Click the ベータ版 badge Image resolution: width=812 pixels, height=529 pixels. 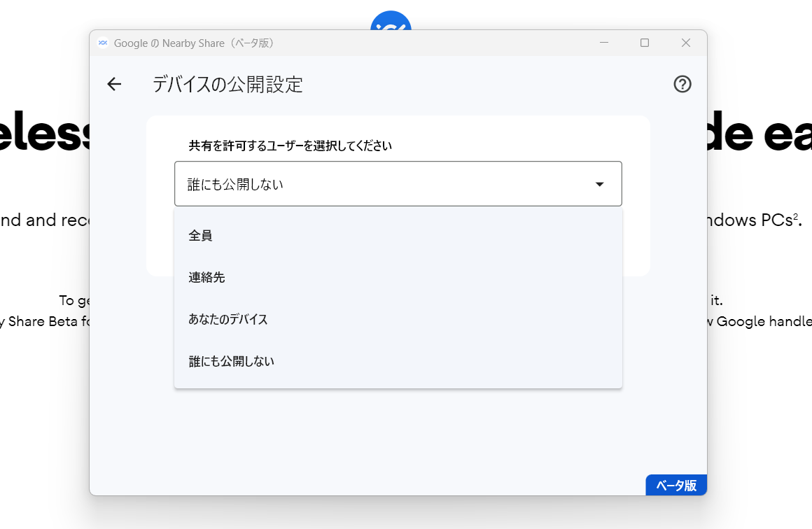coord(675,485)
